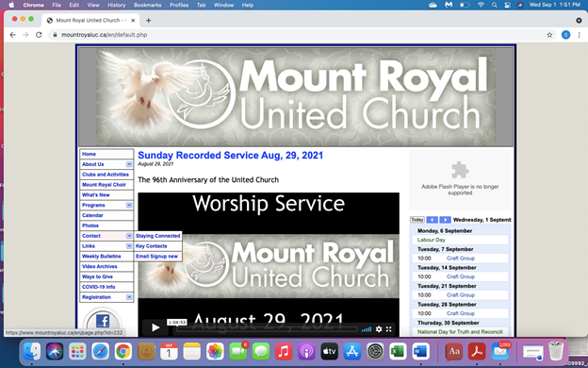Open What's New page
The image size is (588, 368).
click(106, 195)
